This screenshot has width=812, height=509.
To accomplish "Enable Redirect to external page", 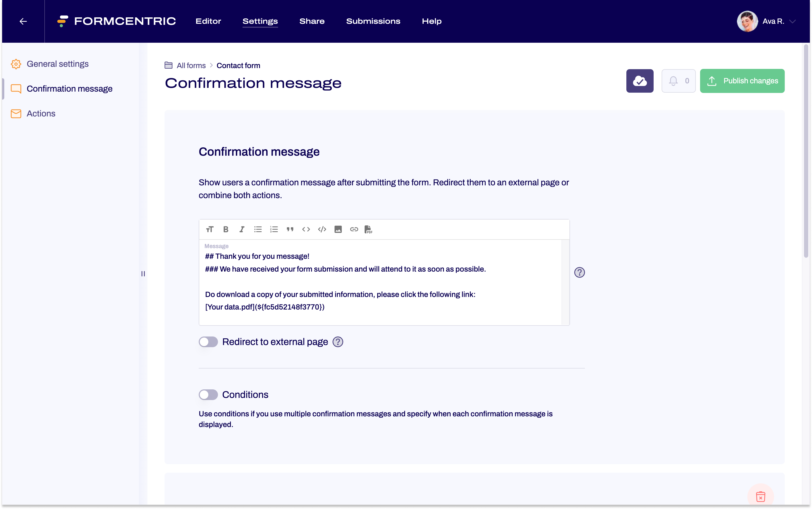I will point(208,342).
